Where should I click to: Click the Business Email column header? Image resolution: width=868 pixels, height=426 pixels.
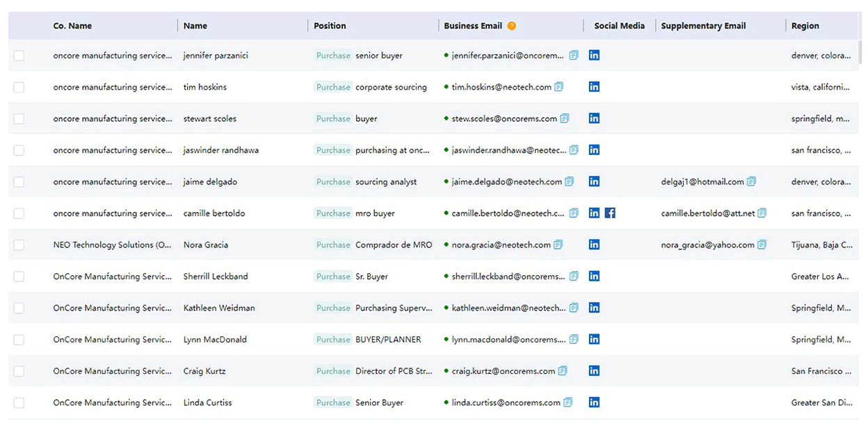473,26
